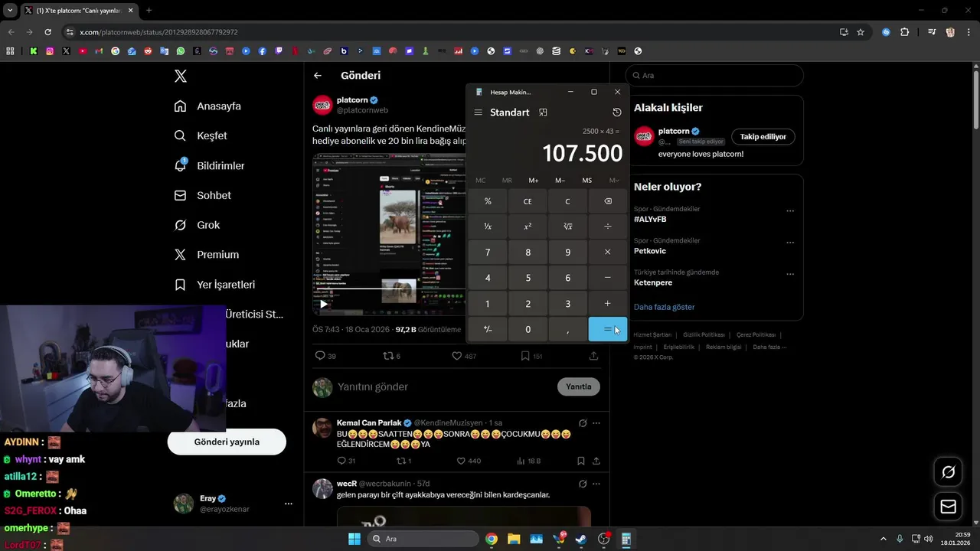The image size is (980, 551).
Task: Open Chrome extensions puzzle icon
Action: point(905,32)
